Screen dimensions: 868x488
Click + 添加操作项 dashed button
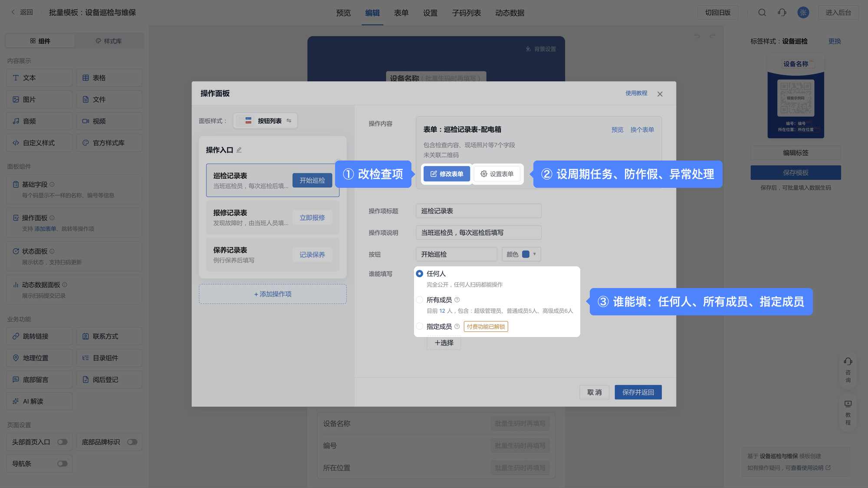273,294
